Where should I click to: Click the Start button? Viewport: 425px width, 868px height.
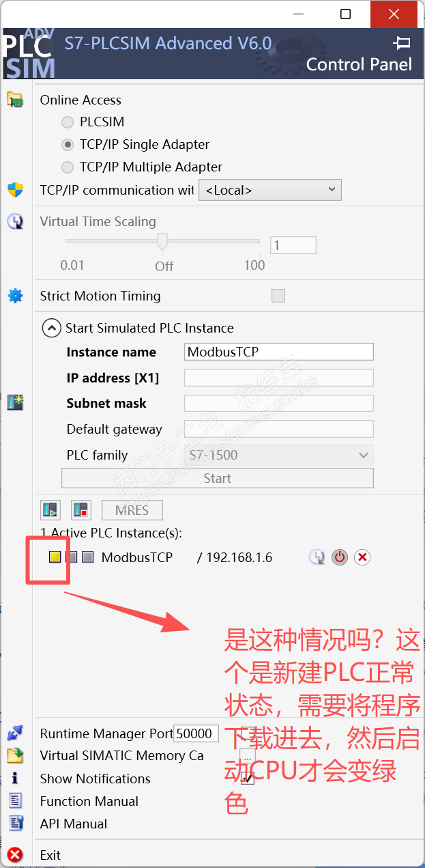point(218,478)
